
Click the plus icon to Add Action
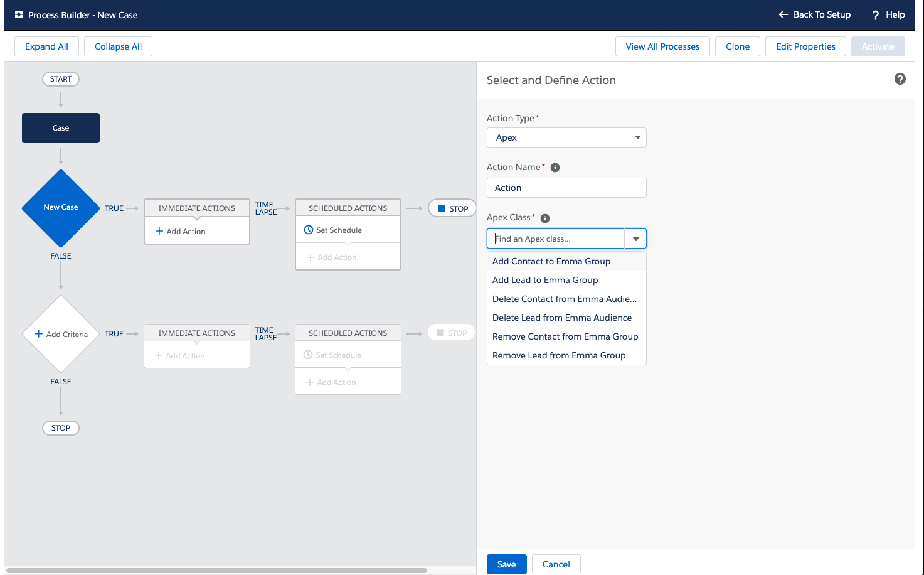(x=159, y=231)
